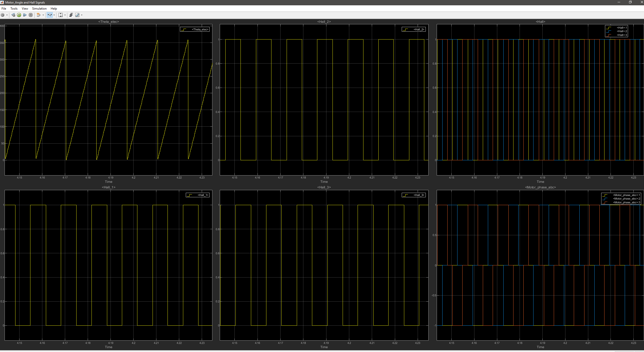Expand the configuration gear dropdown arrow
The height and width of the screenshot is (352, 644).
click(x=7, y=15)
